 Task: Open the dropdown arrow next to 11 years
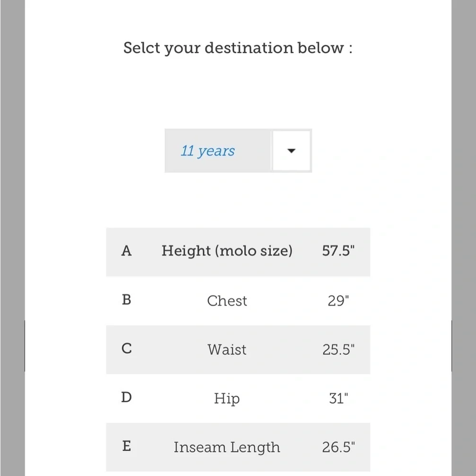(x=291, y=151)
